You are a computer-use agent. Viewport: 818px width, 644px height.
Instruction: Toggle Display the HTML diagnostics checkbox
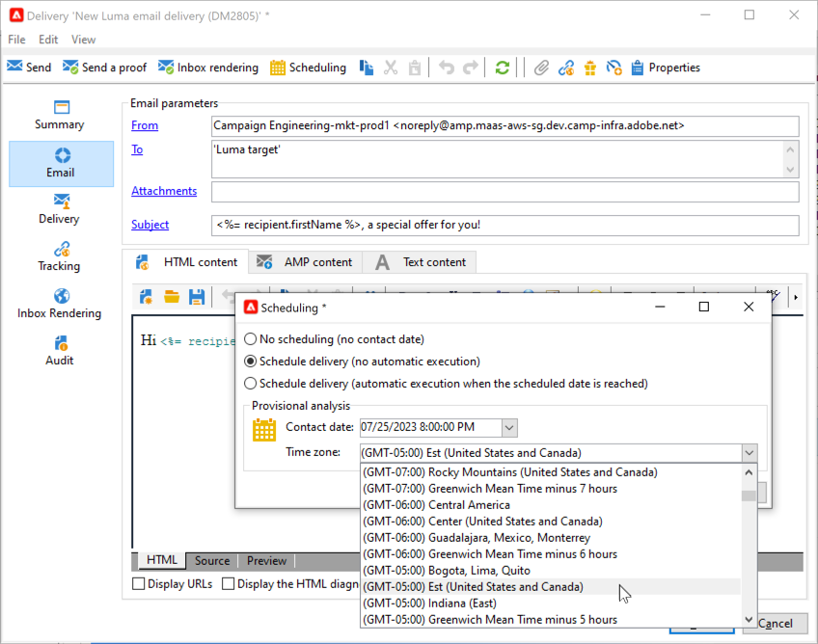(x=228, y=583)
